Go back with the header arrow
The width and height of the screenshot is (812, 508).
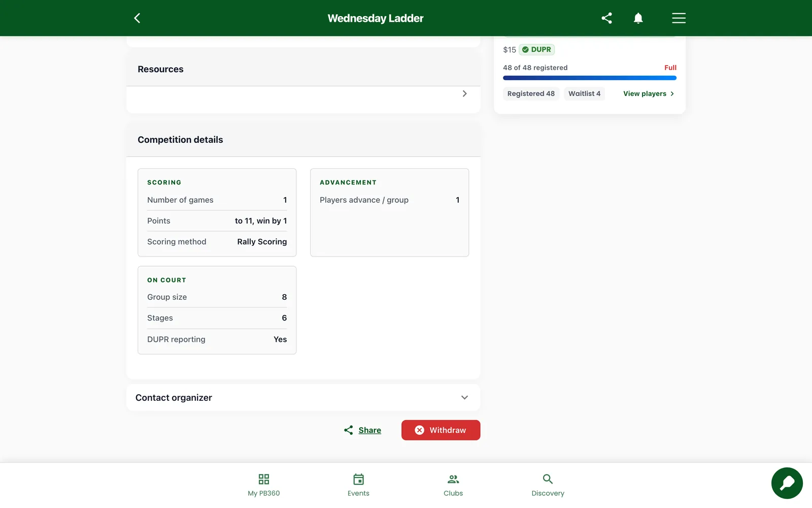[137, 18]
